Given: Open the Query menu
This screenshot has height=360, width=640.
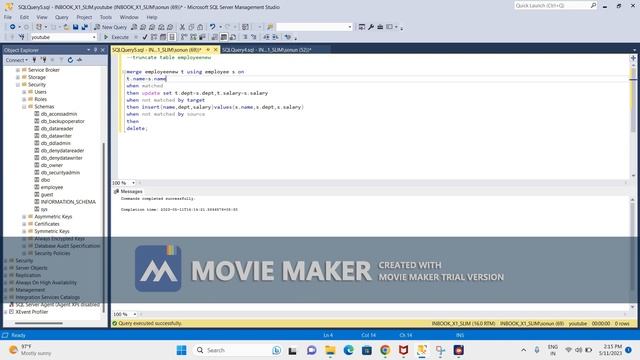Looking at the screenshot, I should (62, 17).
